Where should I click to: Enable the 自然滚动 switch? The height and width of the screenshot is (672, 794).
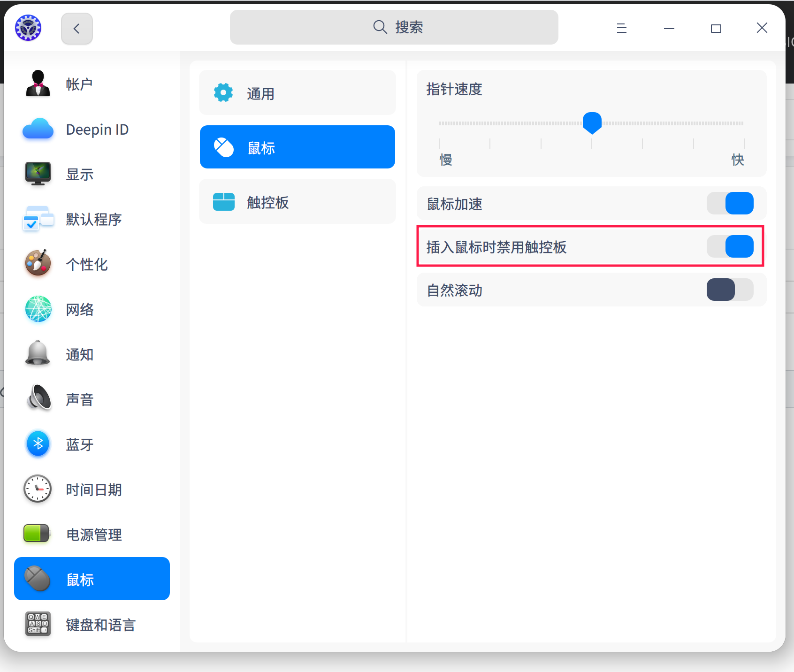(x=730, y=290)
